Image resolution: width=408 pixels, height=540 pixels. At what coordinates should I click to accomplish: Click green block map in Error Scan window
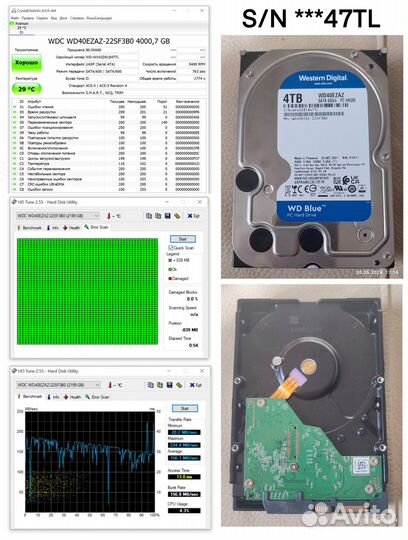point(87,291)
